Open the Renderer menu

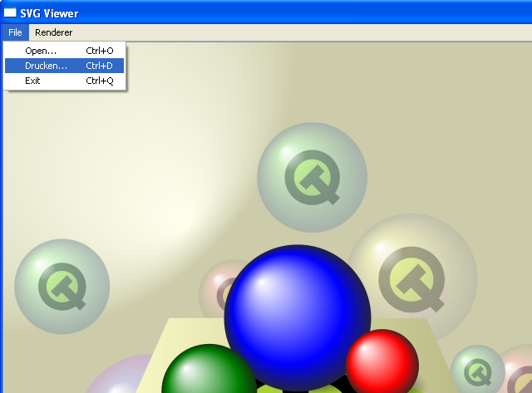click(x=53, y=32)
